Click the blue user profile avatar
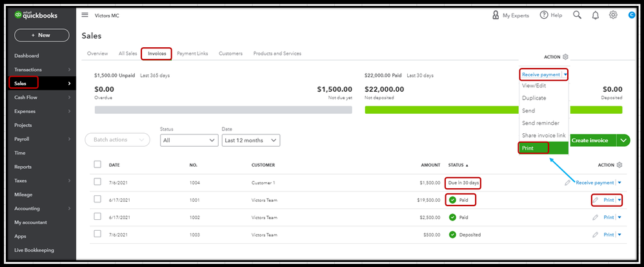This screenshot has width=644, height=267. pos(632,16)
